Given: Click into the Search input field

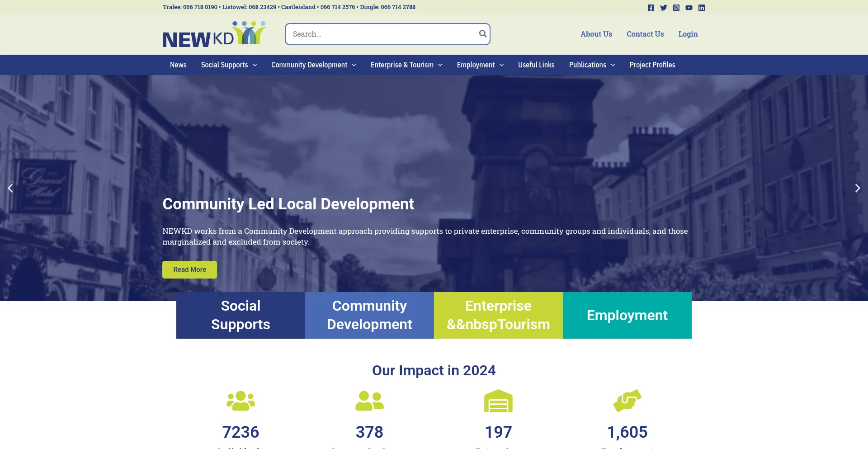Looking at the screenshot, I should click(x=382, y=34).
